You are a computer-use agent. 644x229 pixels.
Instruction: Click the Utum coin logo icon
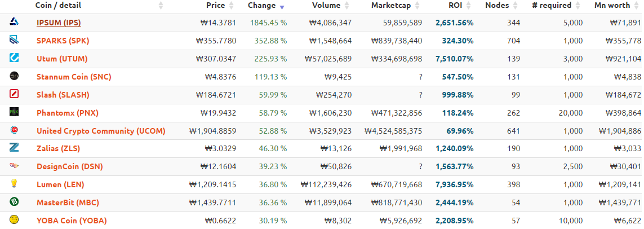14,58
